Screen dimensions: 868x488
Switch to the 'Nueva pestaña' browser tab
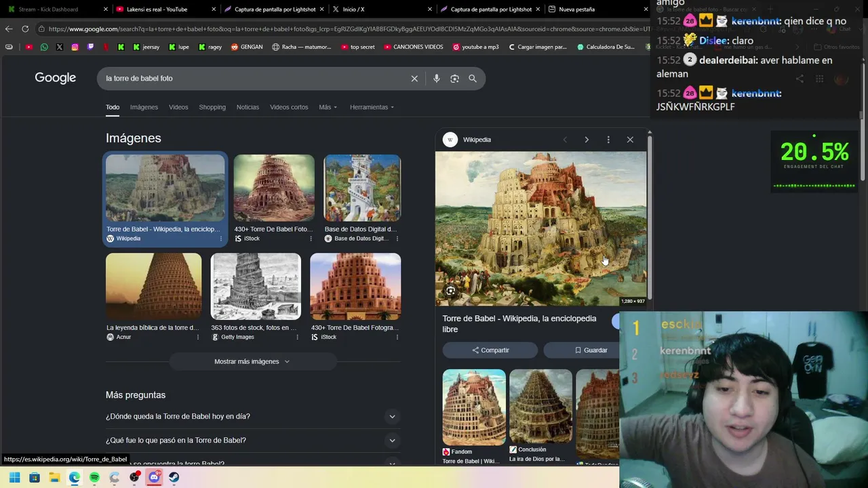click(x=597, y=9)
